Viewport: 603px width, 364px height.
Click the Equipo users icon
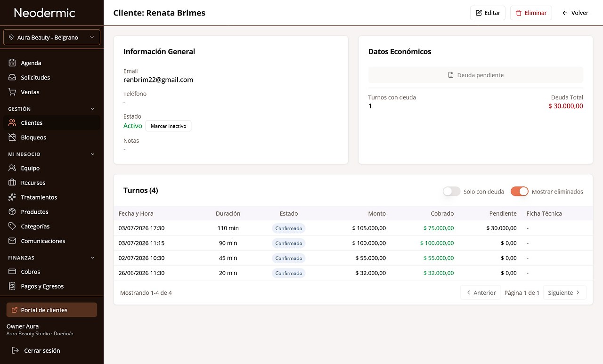[12, 168]
